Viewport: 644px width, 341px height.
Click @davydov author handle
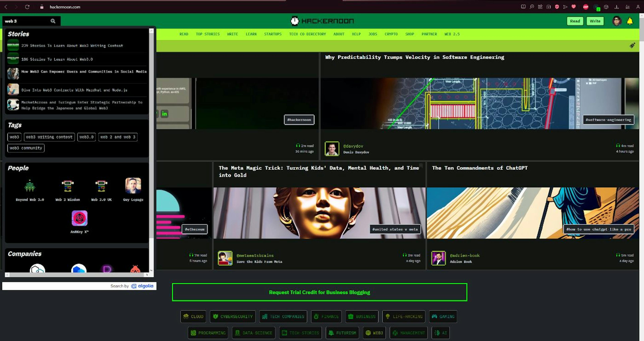(353, 146)
